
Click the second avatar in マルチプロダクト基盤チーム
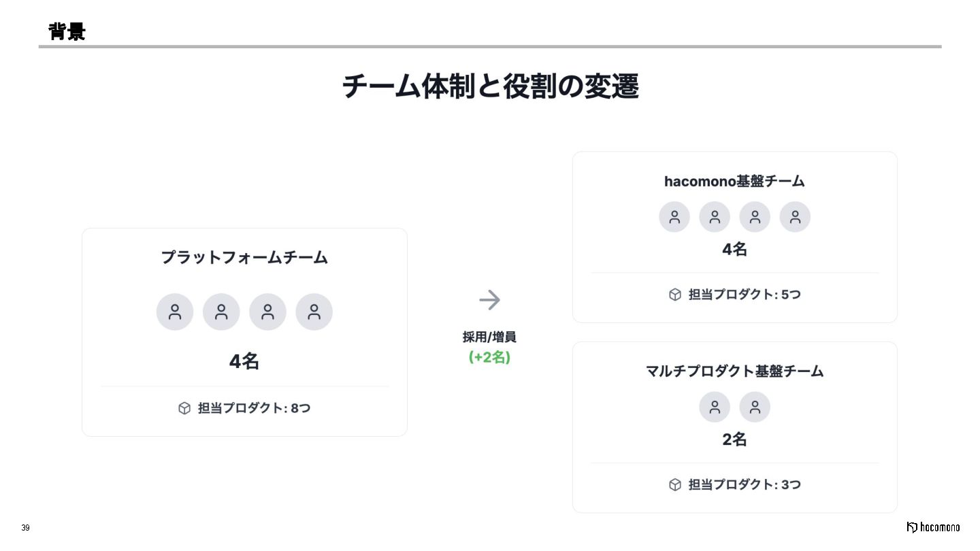click(755, 407)
